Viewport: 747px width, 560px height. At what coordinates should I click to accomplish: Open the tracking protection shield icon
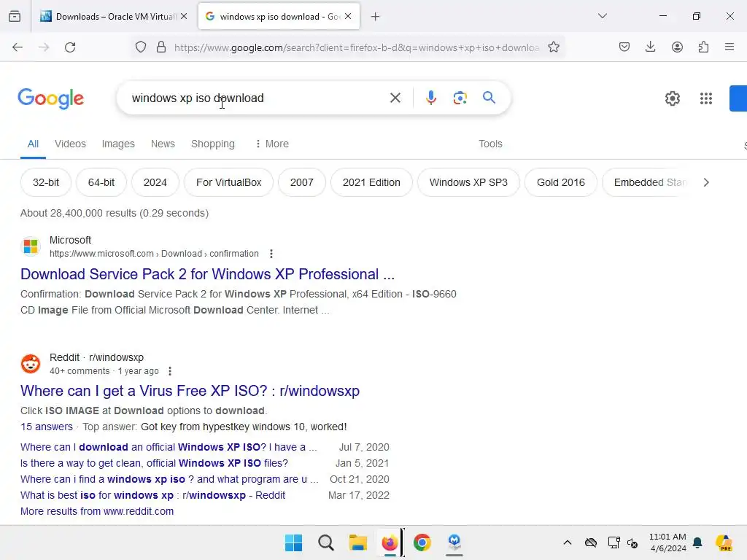141,47
